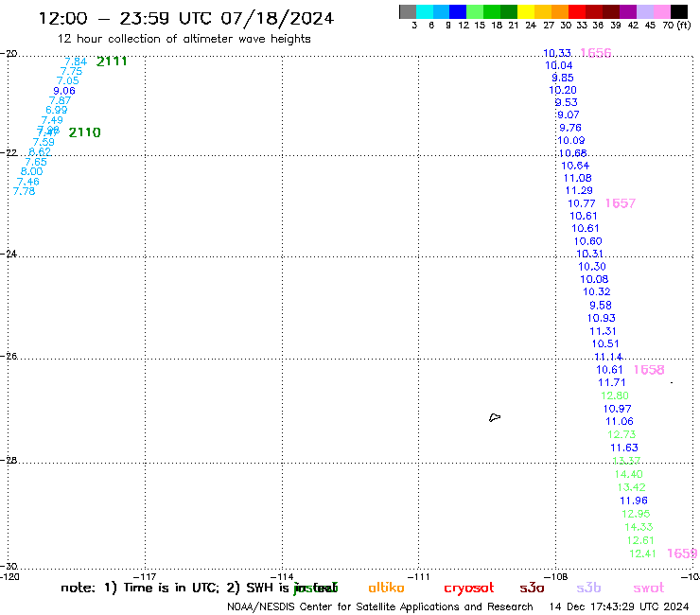This screenshot has height=615, width=700.
Task: Select wave height value 7.84
Action: coord(76,61)
